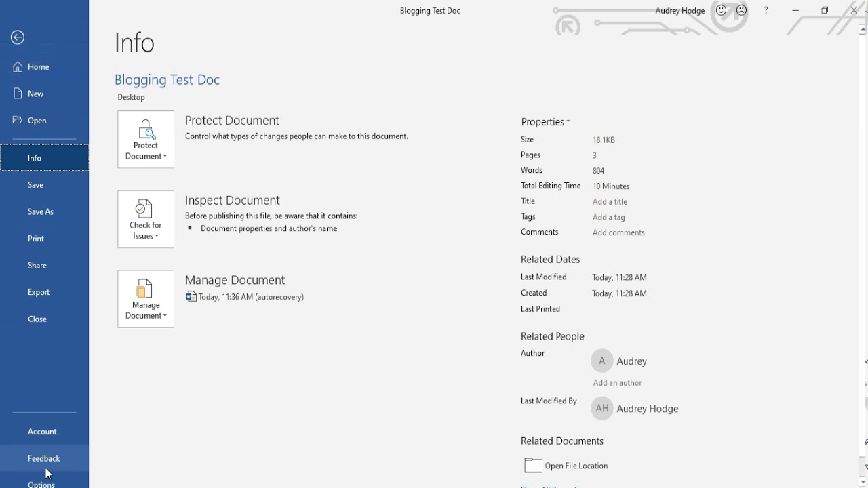Click the Audrey author name
The width and height of the screenshot is (868, 488).
click(x=631, y=361)
